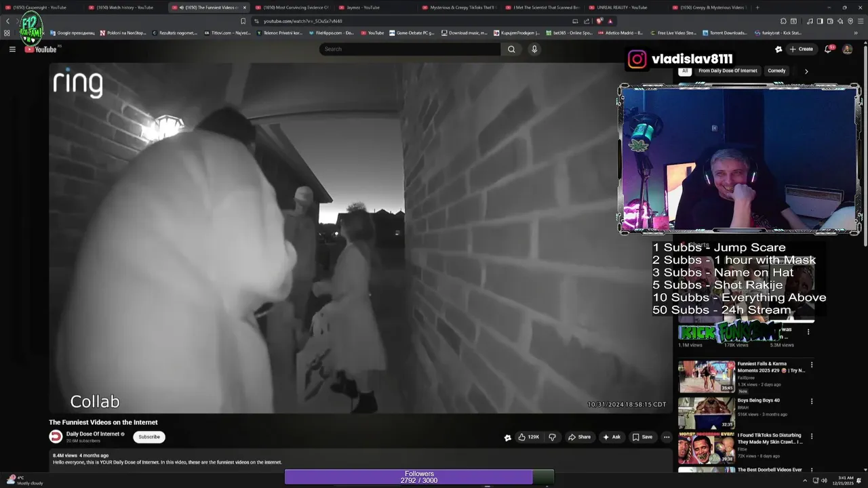
Task: Open the account avatar menu
Action: [847, 49]
